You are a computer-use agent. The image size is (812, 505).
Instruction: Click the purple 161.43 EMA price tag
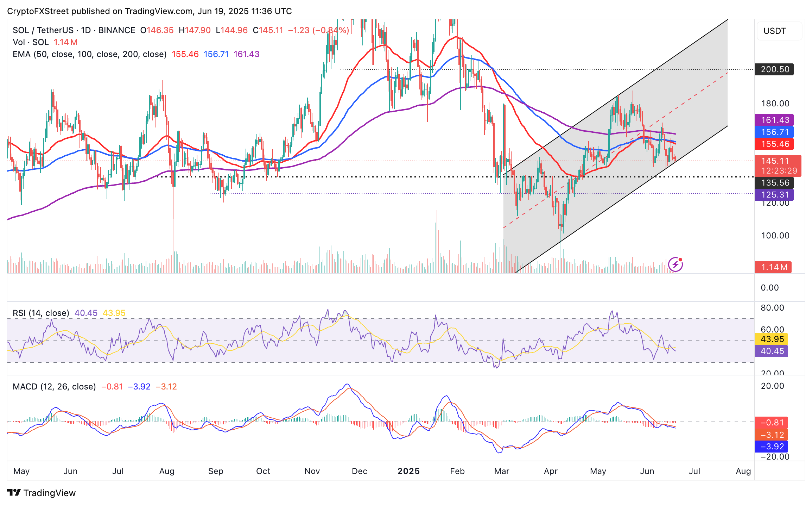click(774, 120)
